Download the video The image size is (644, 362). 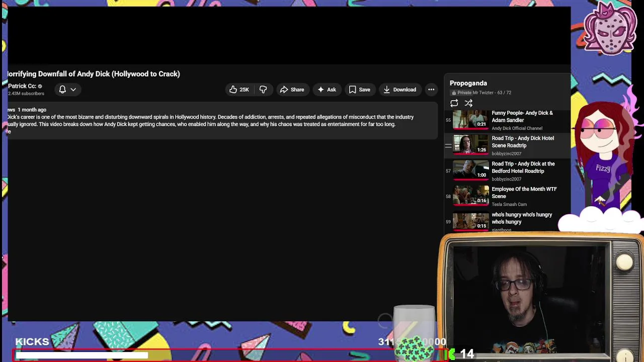click(x=399, y=89)
